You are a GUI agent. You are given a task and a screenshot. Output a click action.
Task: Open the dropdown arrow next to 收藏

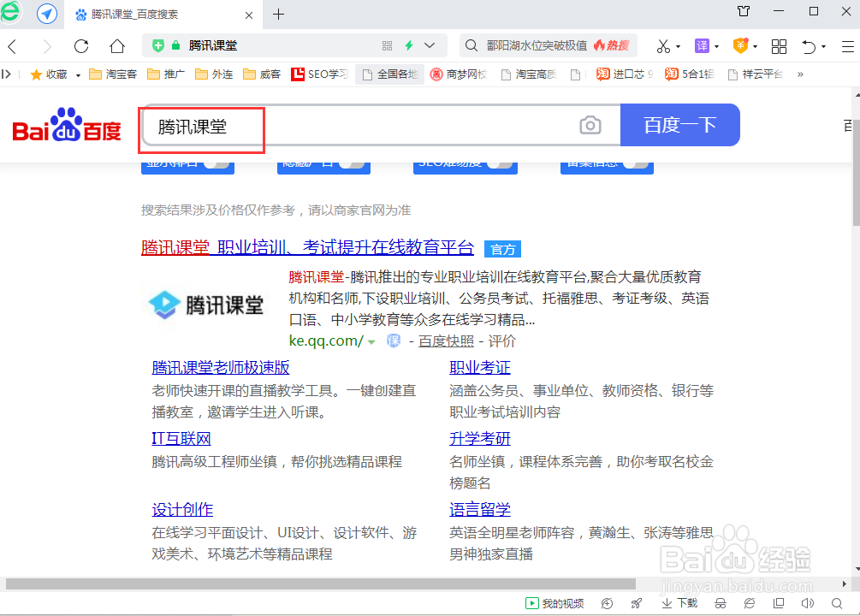click(78, 75)
